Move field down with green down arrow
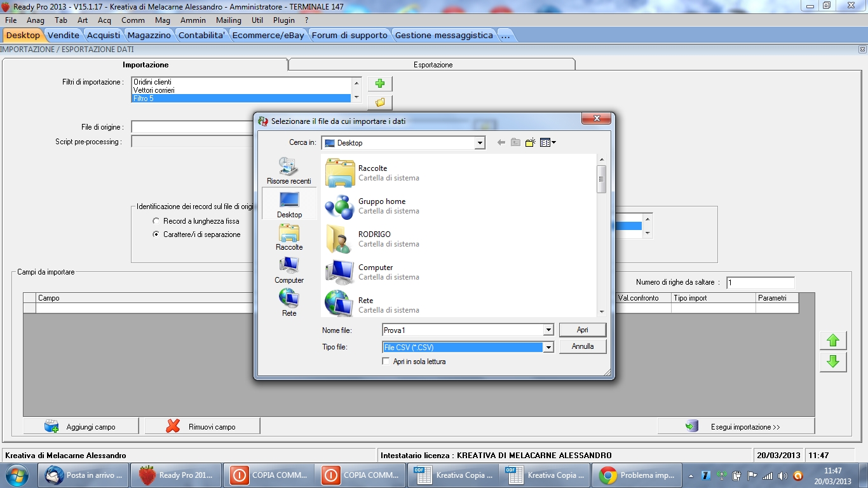868x488 pixels. click(833, 362)
